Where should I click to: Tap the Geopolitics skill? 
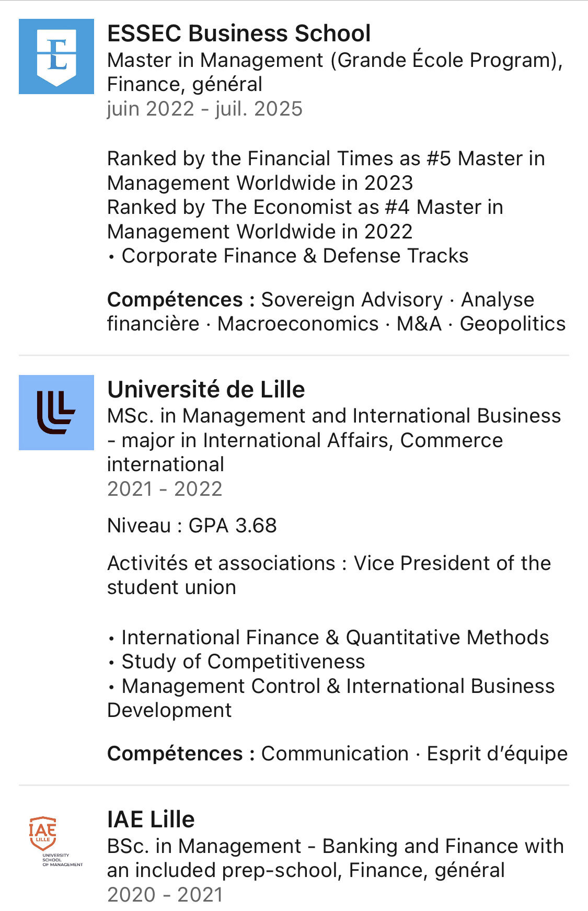pos(513,324)
